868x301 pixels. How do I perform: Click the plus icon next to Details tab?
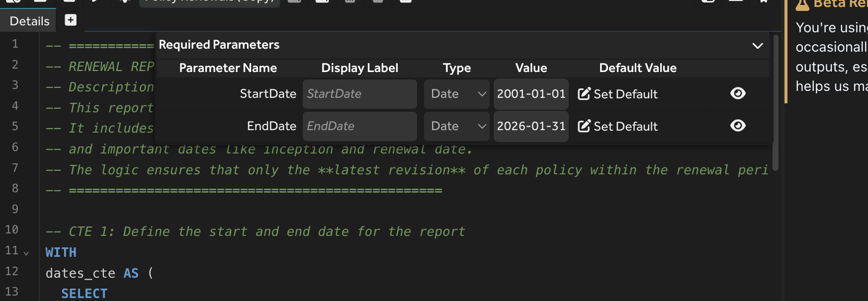pos(71,20)
